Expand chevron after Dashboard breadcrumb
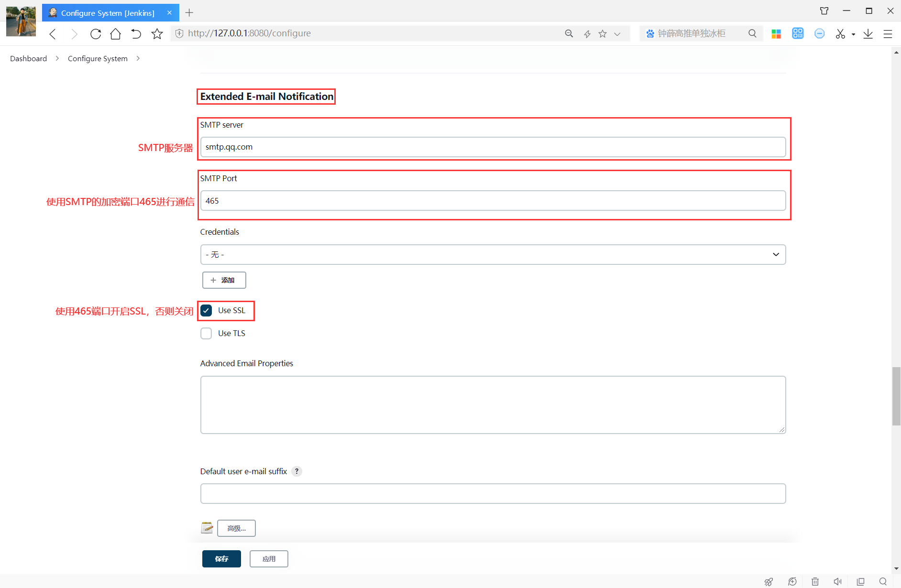Viewport: 901px width, 588px height. click(x=57, y=58)
